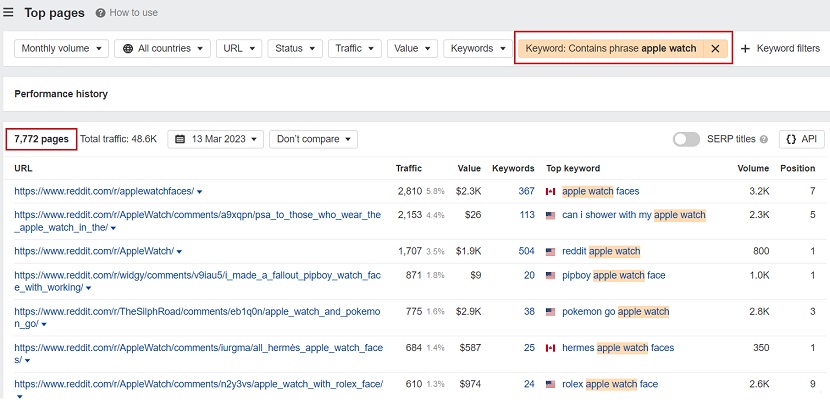This screenshot has width=830, height=400.
Task: Click the US flag beside pokemon go keyword
Action: 551,312
